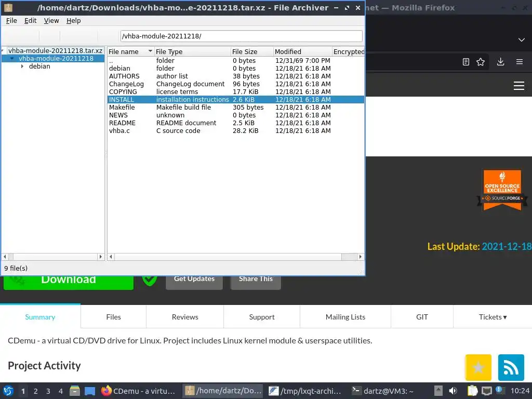Select the AUTHORS file row
The image size is (532, 399).
click(236, 76)
